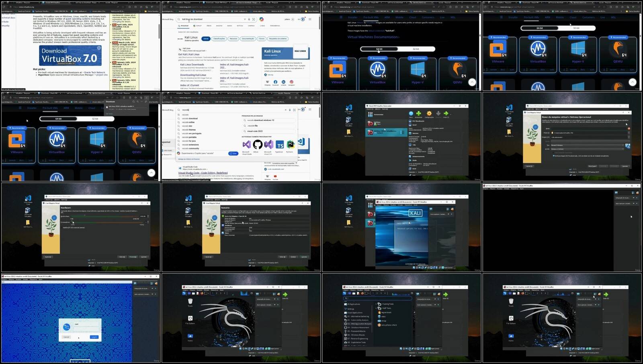Viewport: 643px width, 364px height.
Task: Launch nmap from the Kali menu
Action: (x=382, y=321)
